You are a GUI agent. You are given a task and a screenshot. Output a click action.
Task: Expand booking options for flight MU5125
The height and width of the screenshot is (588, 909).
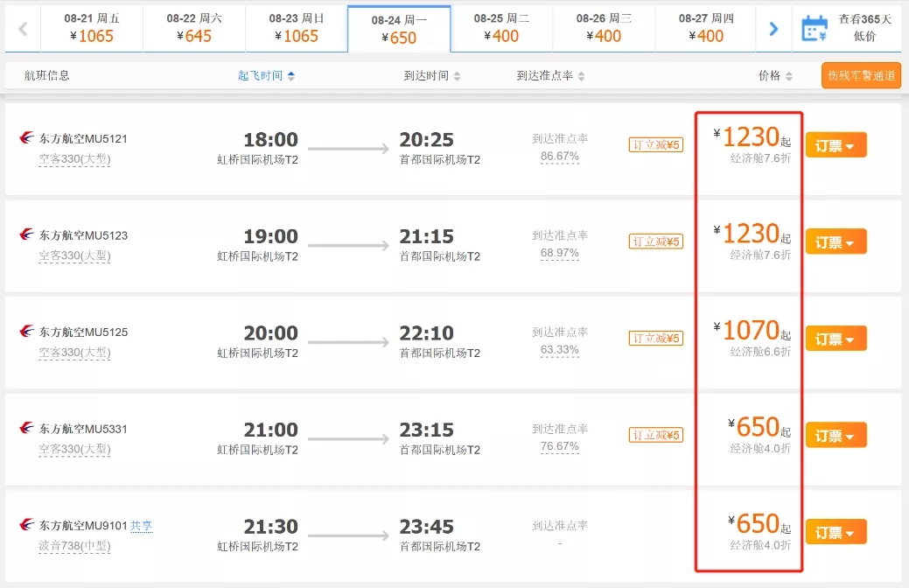[x=836, y=339]
